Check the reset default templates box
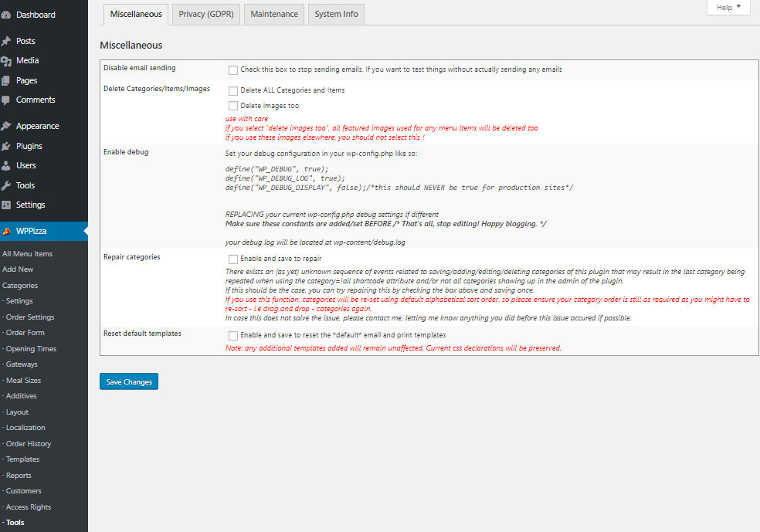This screenshot has height=532, width=760. click(x=233, y=336)
